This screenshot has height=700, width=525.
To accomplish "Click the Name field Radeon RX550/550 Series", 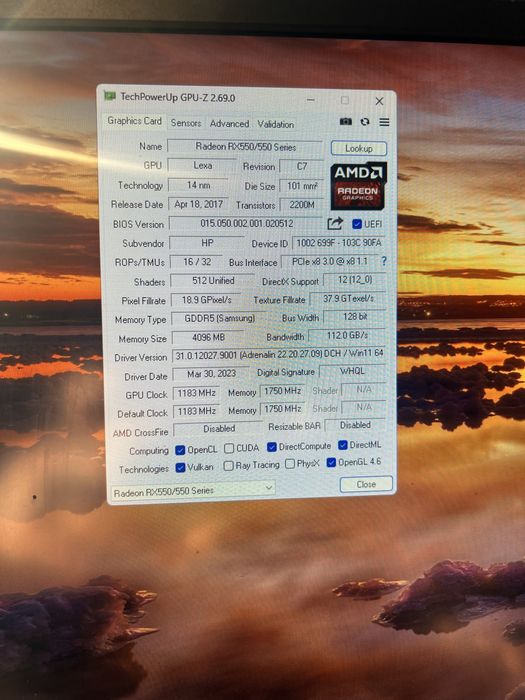I will (245, 146).
